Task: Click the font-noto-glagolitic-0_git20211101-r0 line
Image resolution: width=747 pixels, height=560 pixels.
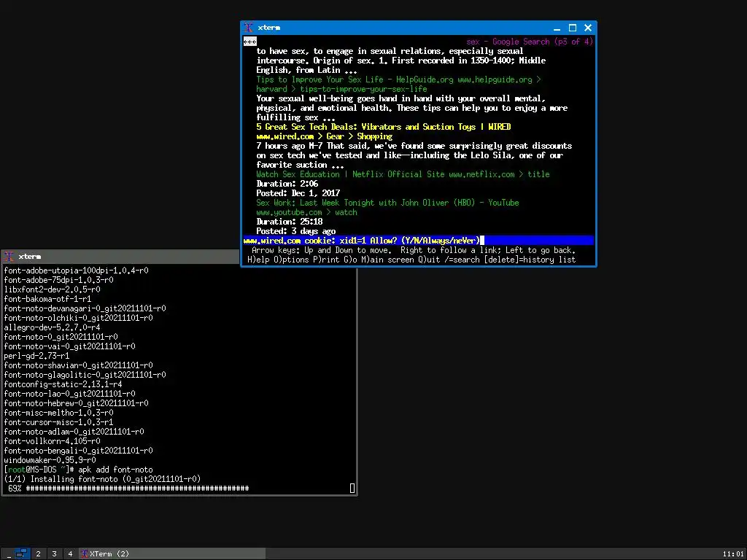Action: (x=85, y=375)
